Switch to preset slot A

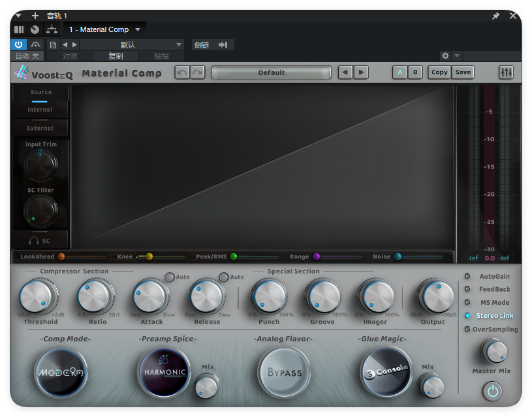(400, 72)
